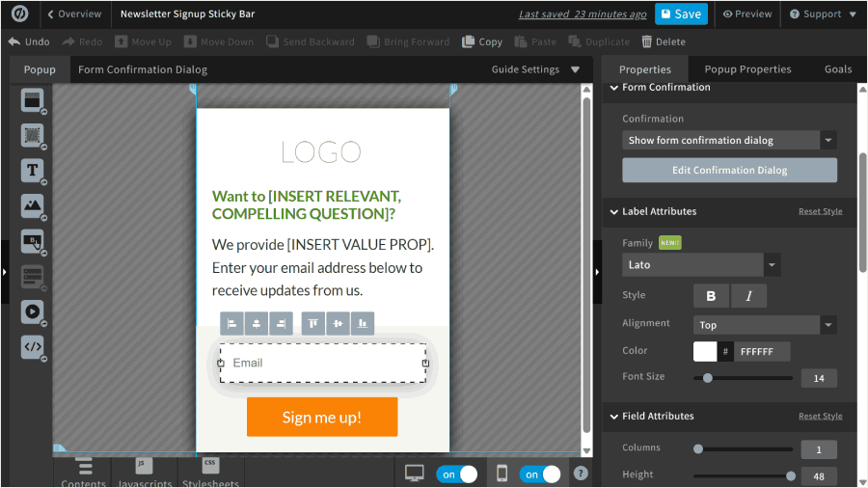Select the Image tool icon

click(x=32, y=205)
